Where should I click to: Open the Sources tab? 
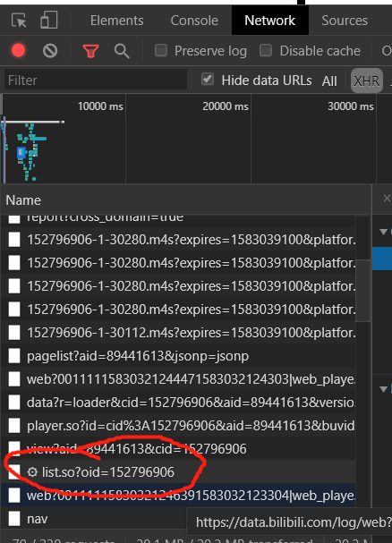click(345, 21)
